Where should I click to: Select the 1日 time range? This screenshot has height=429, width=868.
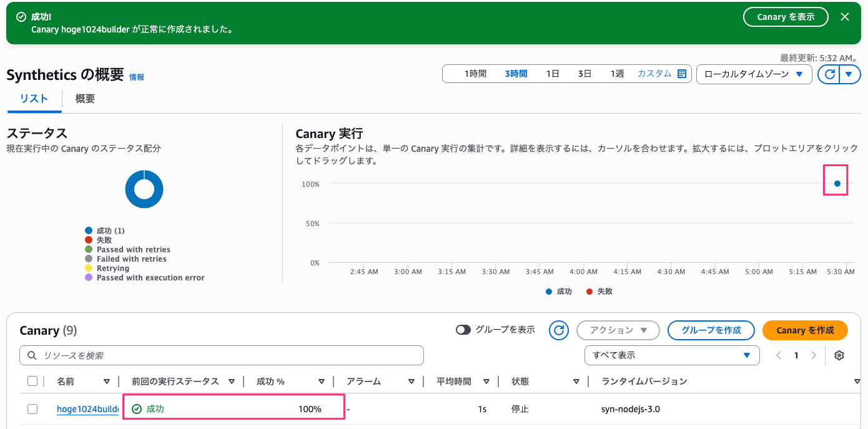coord(553,74)
